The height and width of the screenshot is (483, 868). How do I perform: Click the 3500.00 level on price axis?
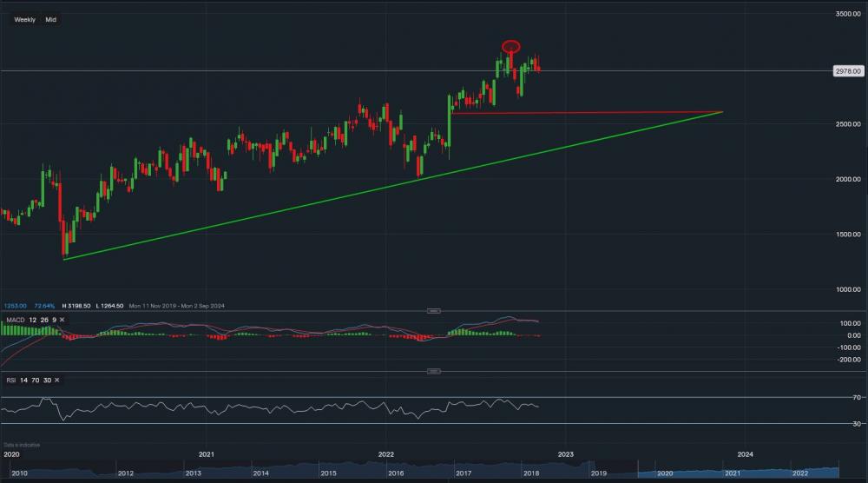[x=847, y=14]
